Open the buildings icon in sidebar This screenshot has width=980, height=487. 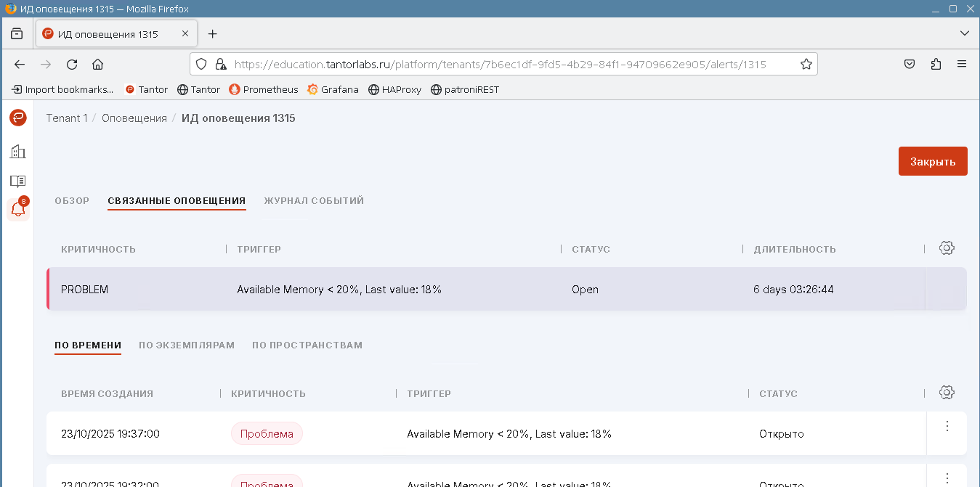pyautogui.click(x=18, y=151)
